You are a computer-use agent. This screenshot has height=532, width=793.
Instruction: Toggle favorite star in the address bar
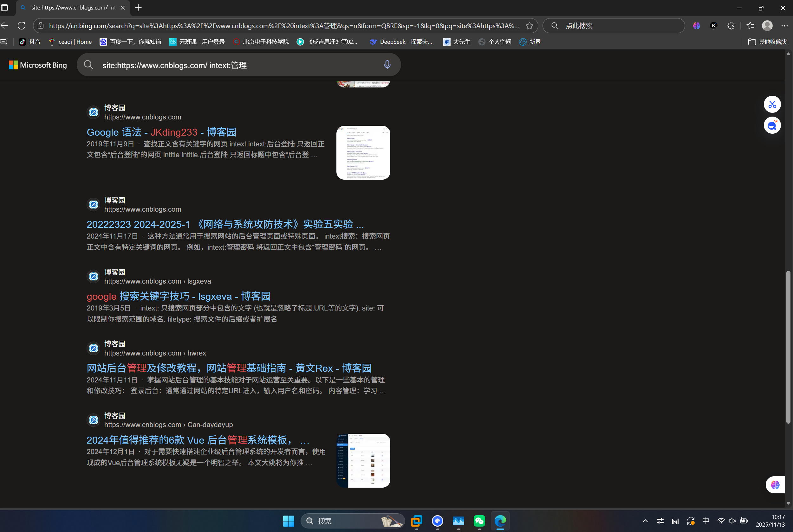pyautogui.click(x=529, y=25)
